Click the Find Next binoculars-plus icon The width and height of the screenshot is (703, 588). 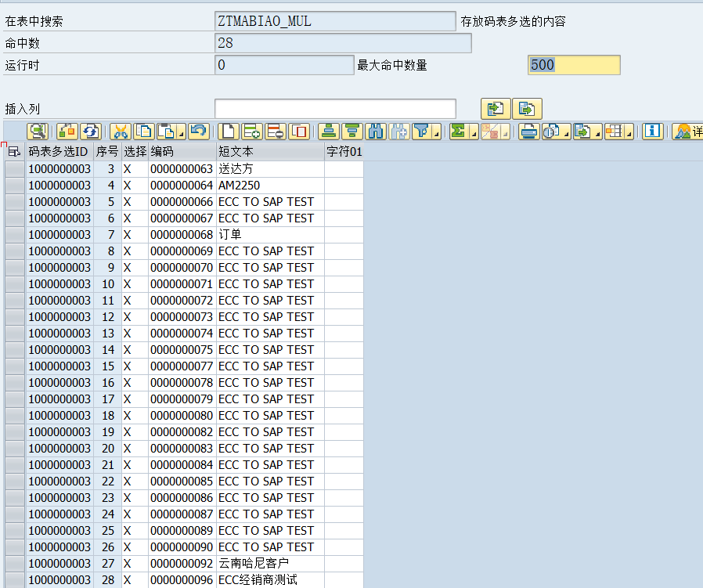(399, 132)
